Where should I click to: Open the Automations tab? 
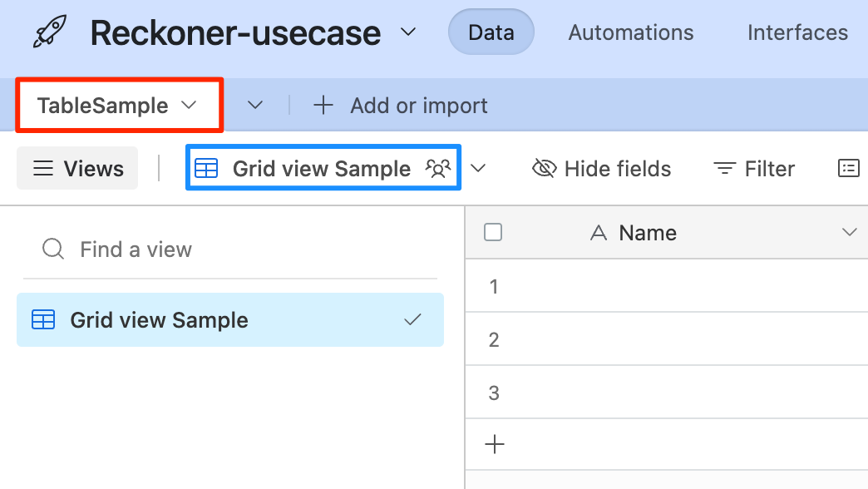tap(630, 32)
